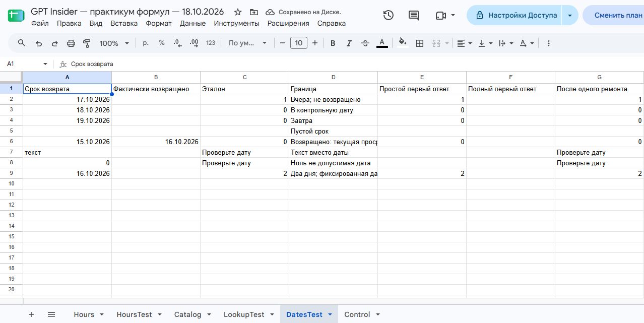Decrease the font size with minus

283,43
